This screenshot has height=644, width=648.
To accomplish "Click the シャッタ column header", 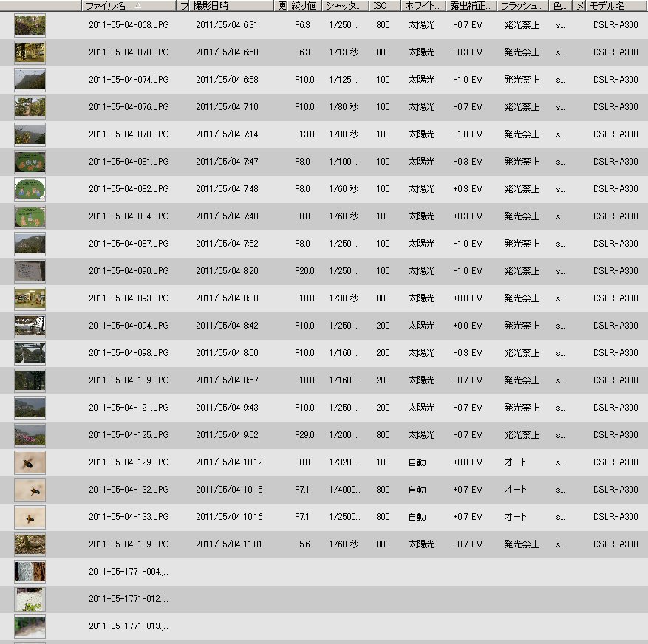I will (345, 6).
